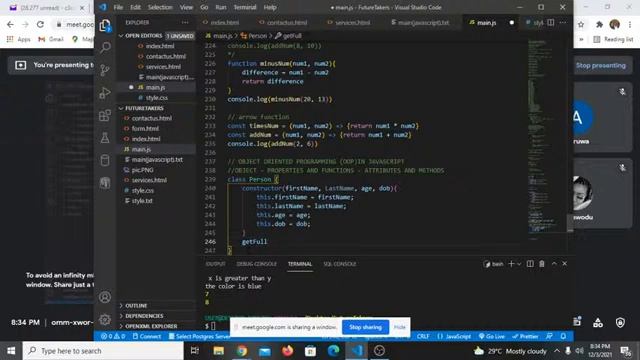Bookmark this page with Chrome's star icon
The image size is (640, 360).
tap(581, 24)
